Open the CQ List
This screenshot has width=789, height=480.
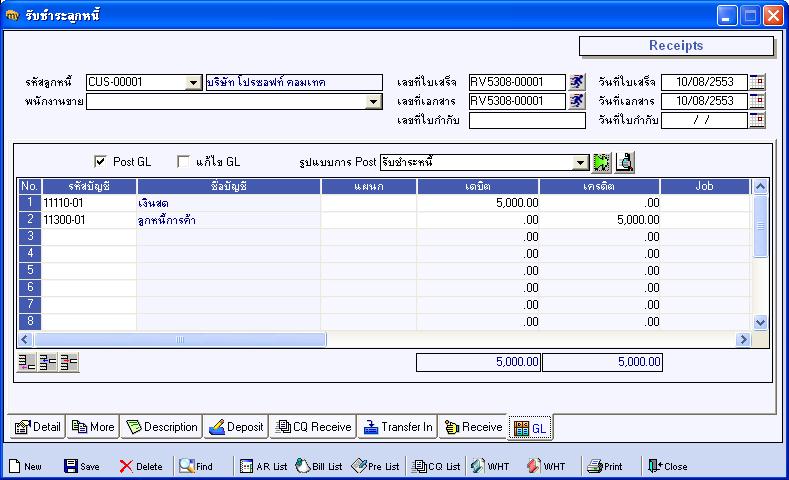coord(436,466)
